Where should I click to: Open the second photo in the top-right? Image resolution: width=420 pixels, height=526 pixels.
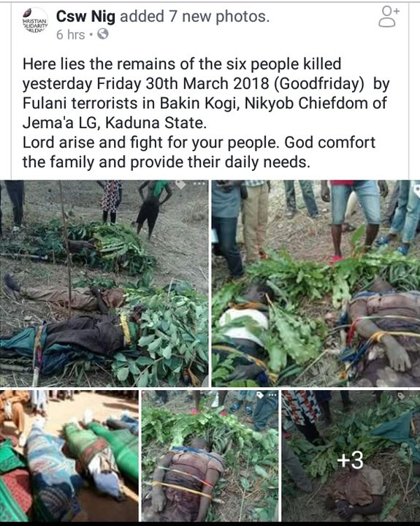tap(316, 283)
